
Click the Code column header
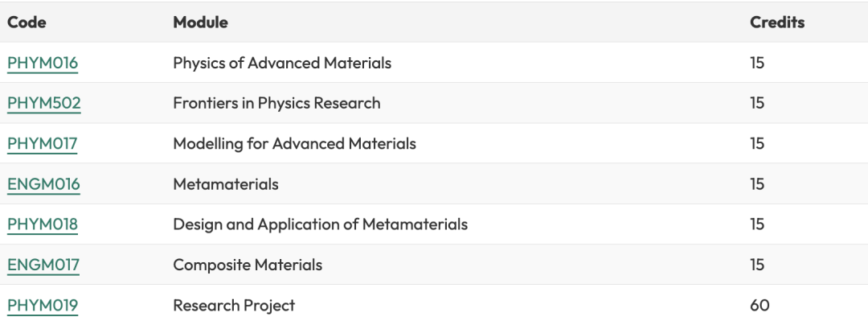[27, 23]
